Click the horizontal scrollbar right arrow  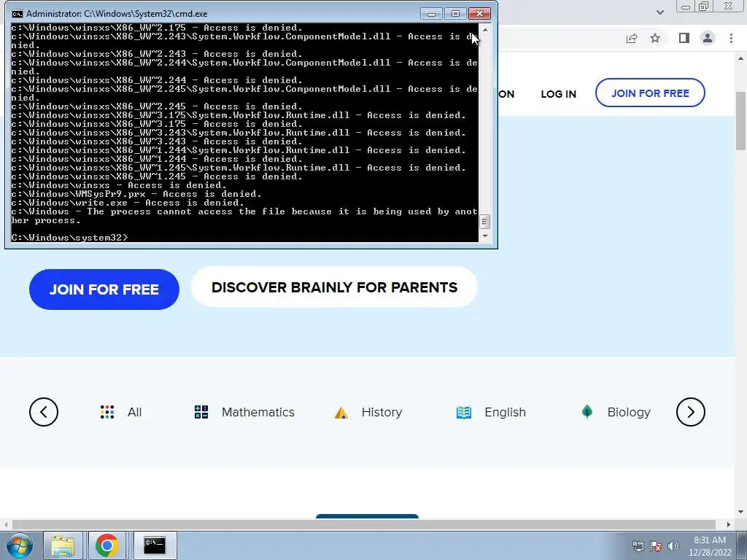click(729, 524)
